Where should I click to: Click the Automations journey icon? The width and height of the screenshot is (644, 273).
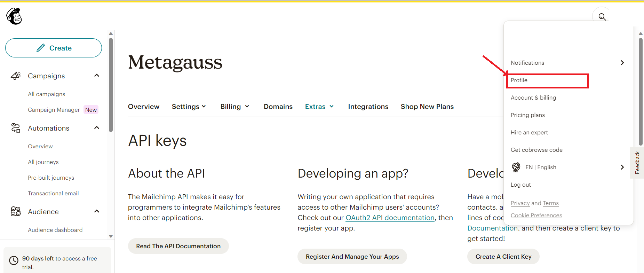tap(16, 128)
